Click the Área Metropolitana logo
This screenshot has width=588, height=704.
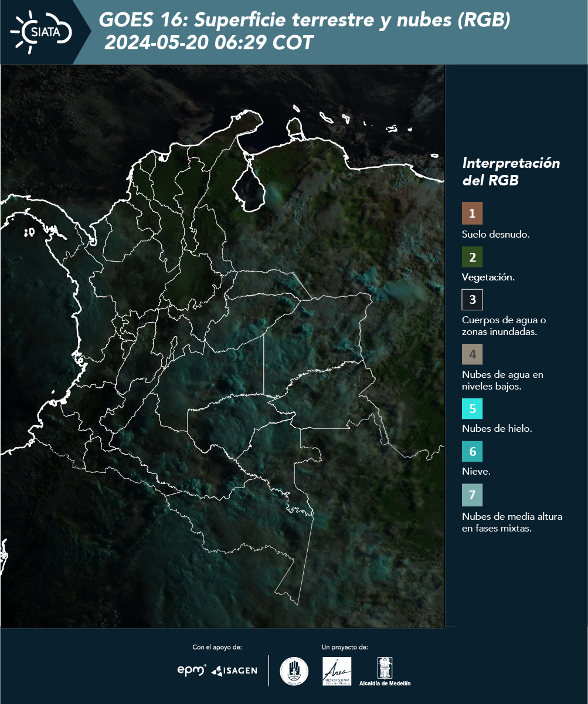pos(337,671)
